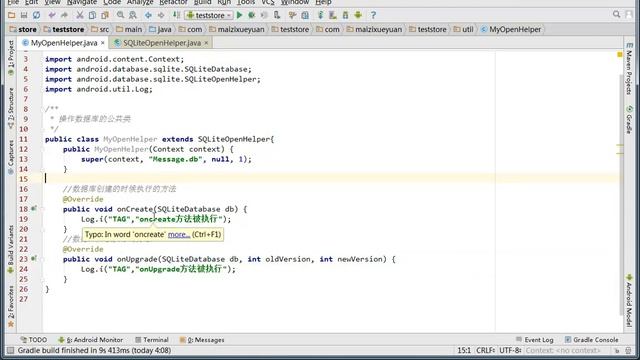Open project folder icon in toolbar
The image size is (640, 360).
pos(11,16)
